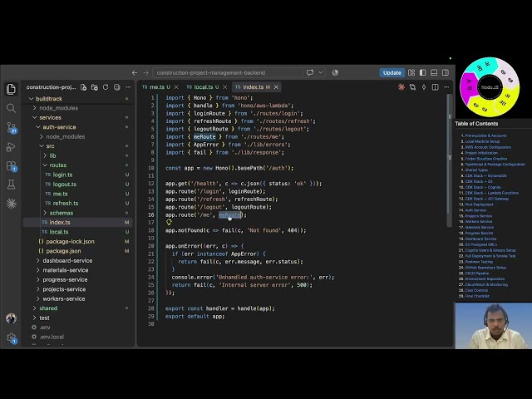532x399 pixels.
Task: Open the Local Machine Setup link
Action: click(x=482, y=141)
